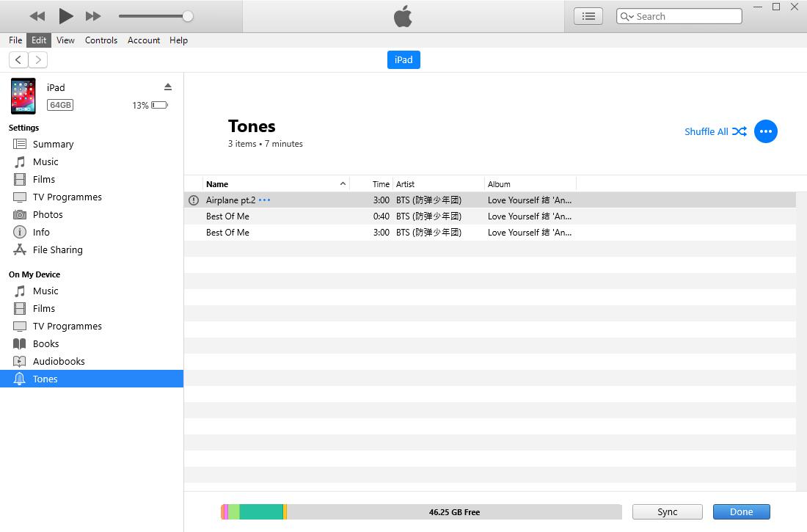Eject the iPad using the eject icon

[168, 87]
